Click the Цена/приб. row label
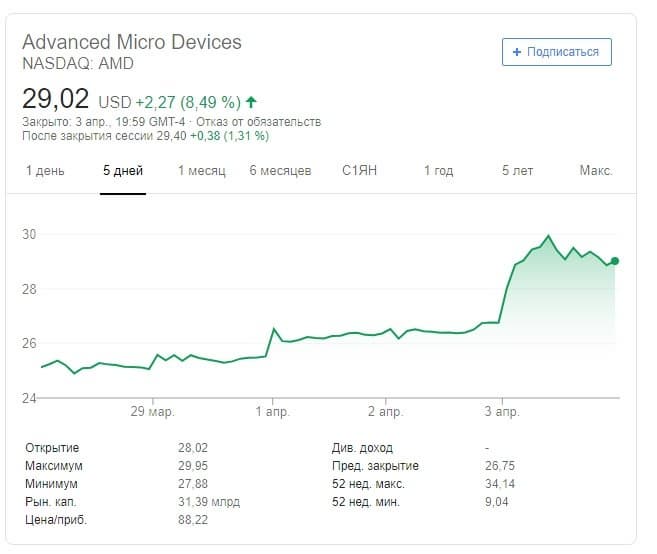 [56, 520]
